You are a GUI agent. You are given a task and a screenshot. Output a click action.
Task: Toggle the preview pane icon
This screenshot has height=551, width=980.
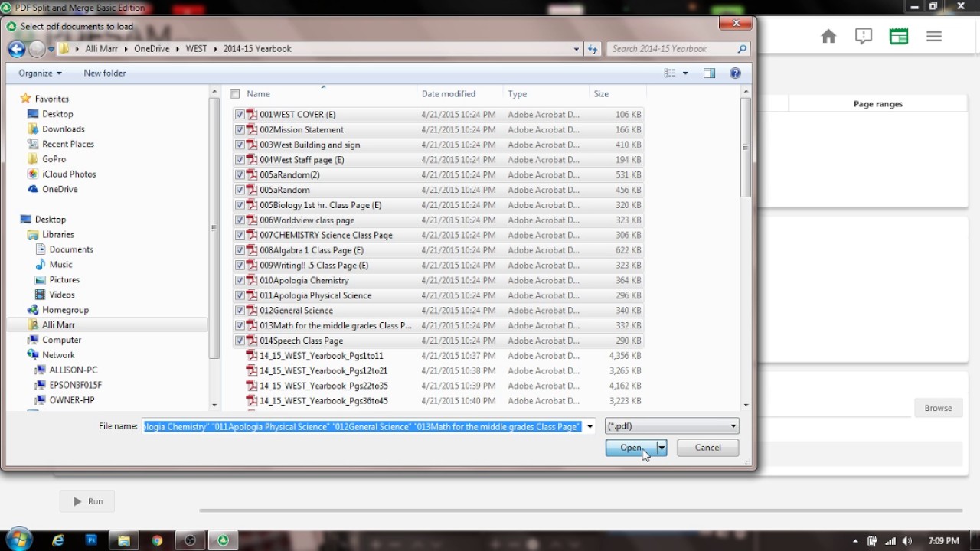[x=709, y=73]
